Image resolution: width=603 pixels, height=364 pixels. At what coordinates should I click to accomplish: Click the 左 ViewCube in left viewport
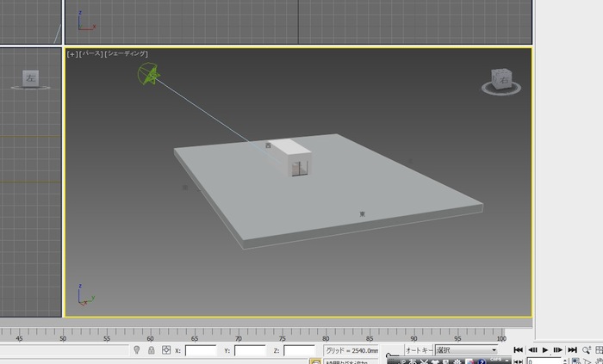(x=30, y=77)
